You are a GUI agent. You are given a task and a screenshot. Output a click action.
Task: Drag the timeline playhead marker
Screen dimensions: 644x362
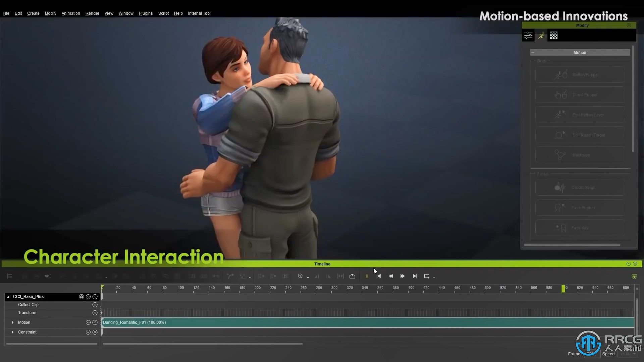tap(564, 288)
